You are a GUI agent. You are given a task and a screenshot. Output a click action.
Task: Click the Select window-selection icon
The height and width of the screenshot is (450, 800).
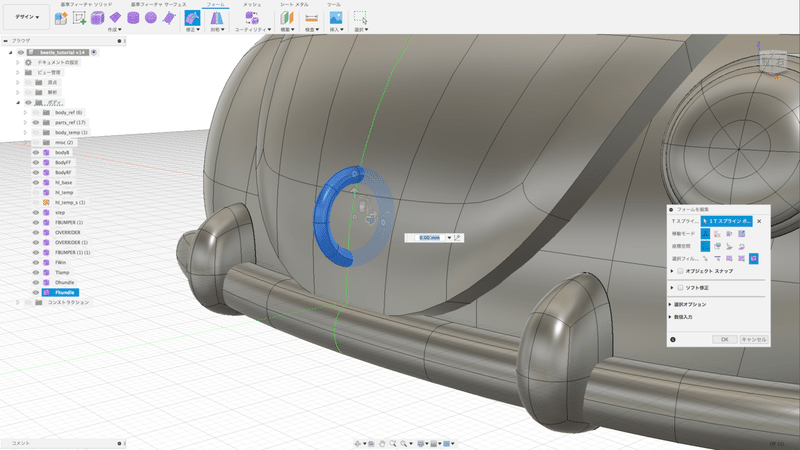click(361, 18)
